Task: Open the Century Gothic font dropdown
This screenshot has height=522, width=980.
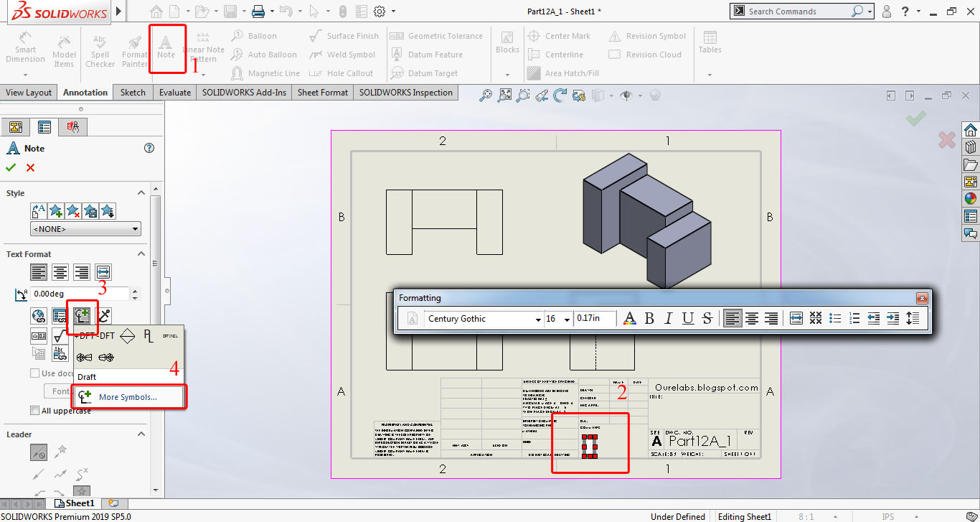Action: (x=537, y=318)
